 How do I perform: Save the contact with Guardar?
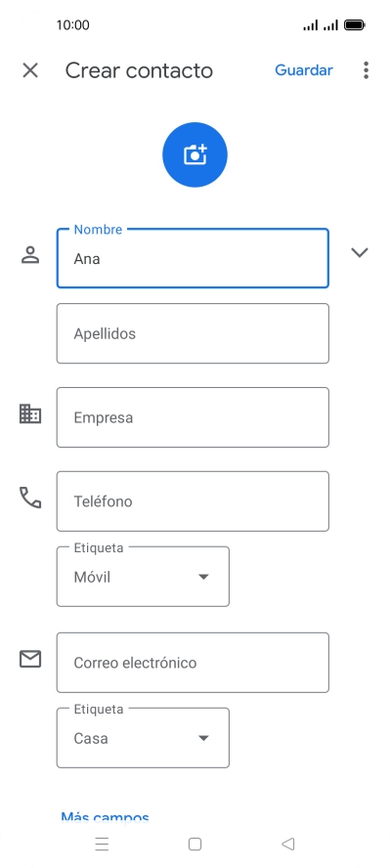tap(304, 70)
